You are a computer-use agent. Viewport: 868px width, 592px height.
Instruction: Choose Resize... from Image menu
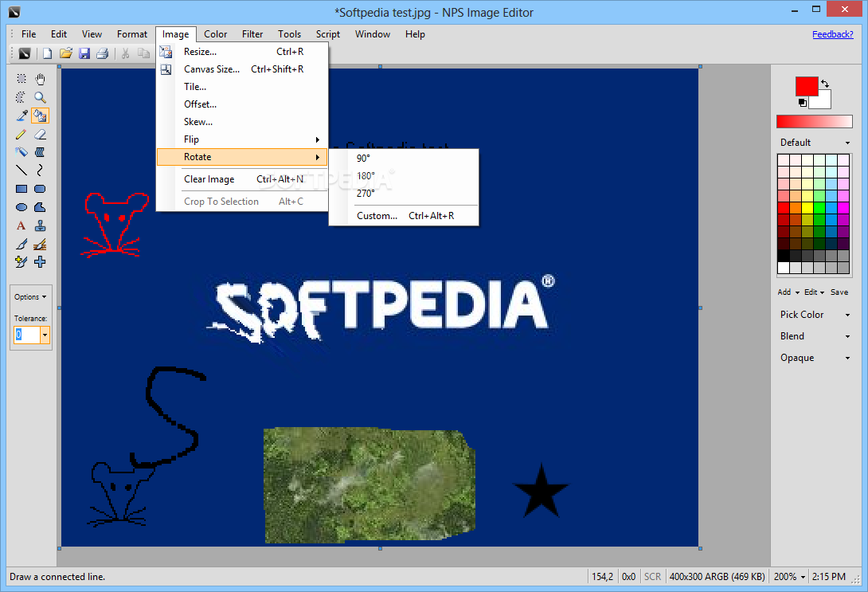click(x=242, y=52)
